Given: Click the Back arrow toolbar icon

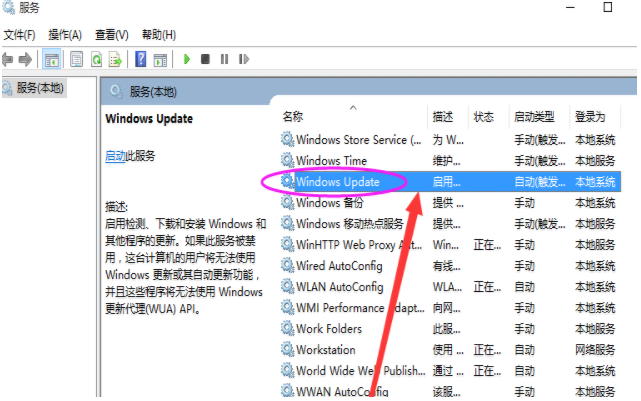Looking at the screenshot, I should coord(7,60).
